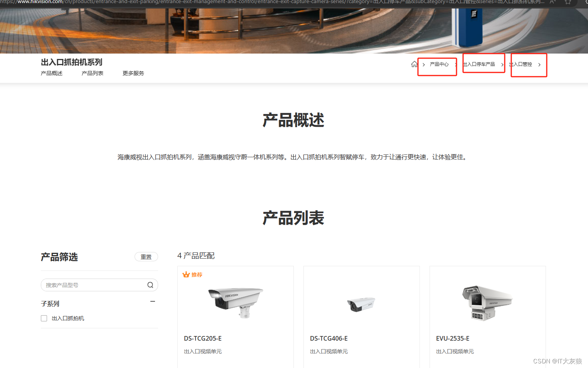Click the chevron after 出入口管控 breadcrumb

click(x=539, y=65)
